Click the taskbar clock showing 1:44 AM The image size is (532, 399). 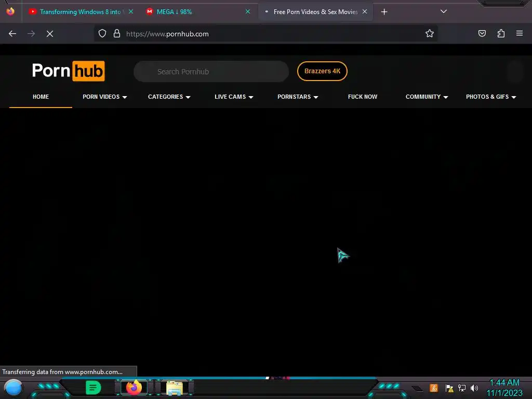[x=504, y=388]
